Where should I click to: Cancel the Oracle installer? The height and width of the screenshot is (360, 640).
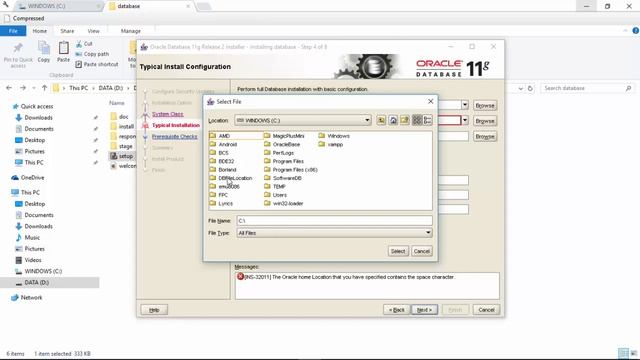(x=486, y=310)
